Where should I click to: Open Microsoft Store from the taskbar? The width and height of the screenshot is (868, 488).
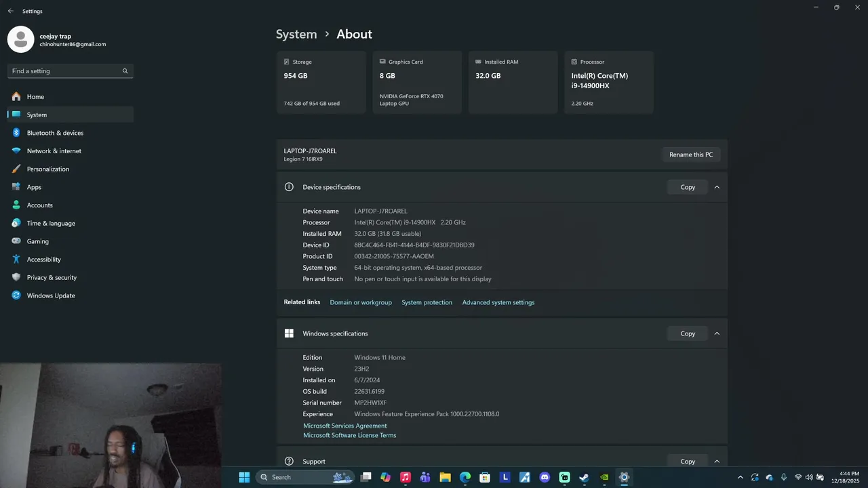(x=485, y=477)
